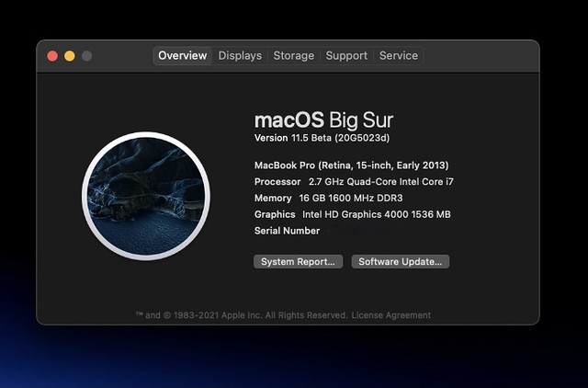Click the disabled gray zoom button
Viewport: 588px width, 388px height.
click(87, 56)
